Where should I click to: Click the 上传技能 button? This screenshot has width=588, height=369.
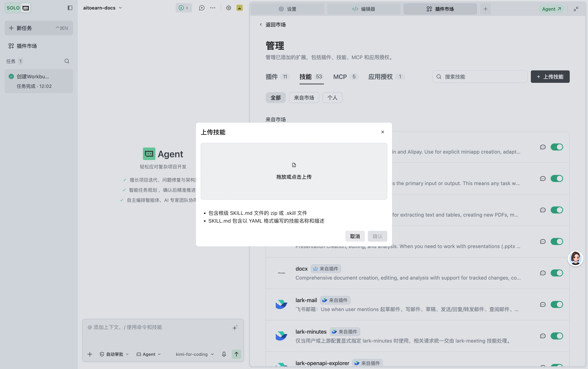pos(550,77)
